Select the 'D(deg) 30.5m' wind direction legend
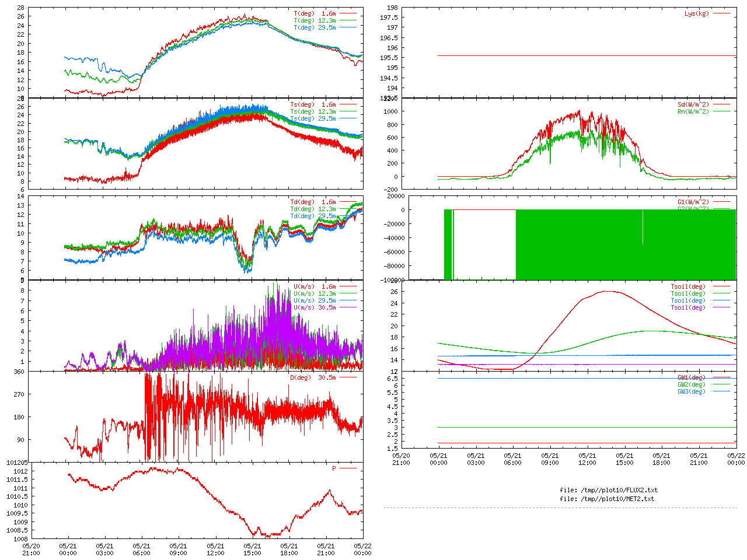Image resolution: width=747 pixels, height=560 pixels. (x=313, y=378)
